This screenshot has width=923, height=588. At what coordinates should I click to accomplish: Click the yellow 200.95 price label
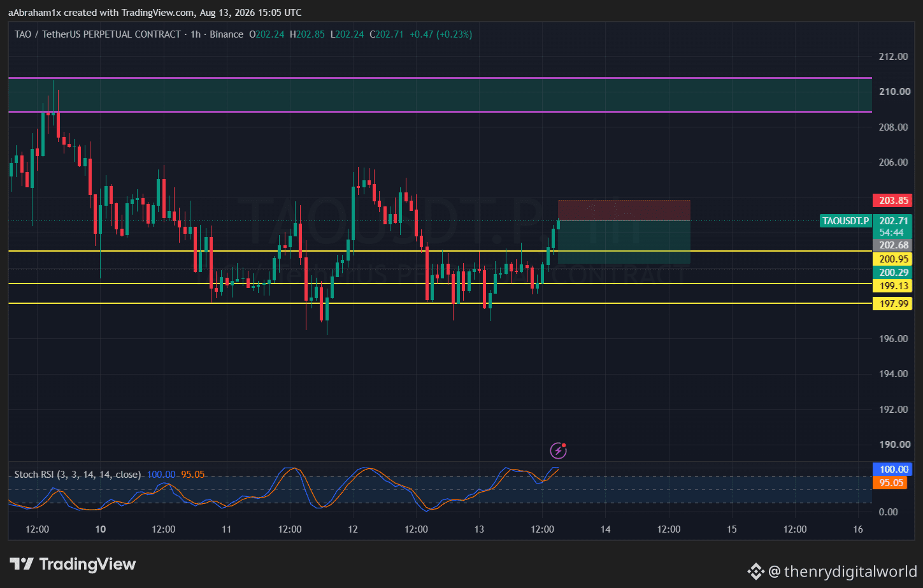tap(892, 259)
